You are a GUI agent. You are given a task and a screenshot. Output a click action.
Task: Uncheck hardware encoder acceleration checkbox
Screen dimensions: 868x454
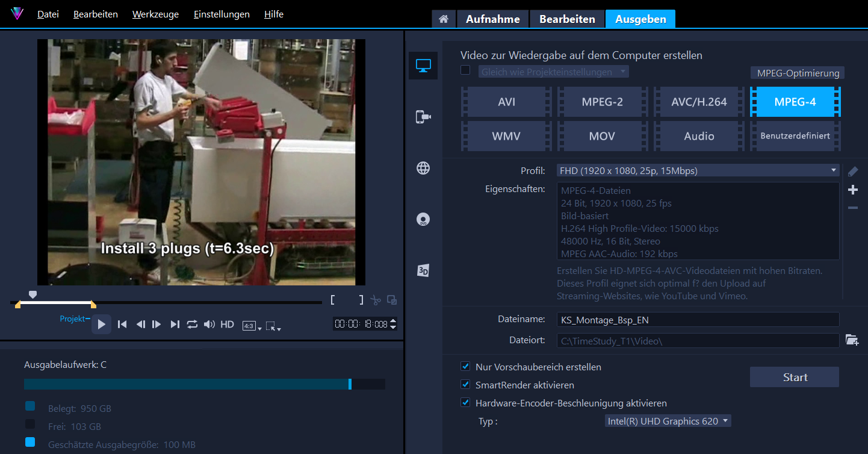[465, 402]
